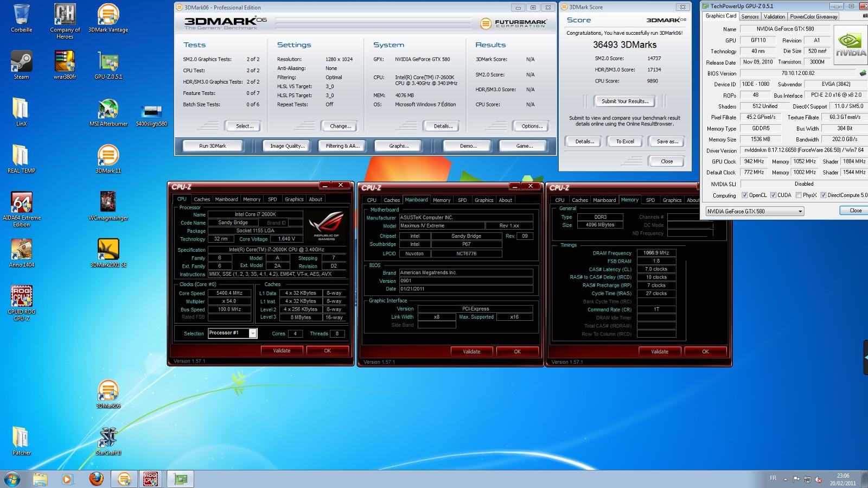Open PowerColor Giveaway tab in GPU-Z
The image size is (868, 488).
tap(814, 17)
